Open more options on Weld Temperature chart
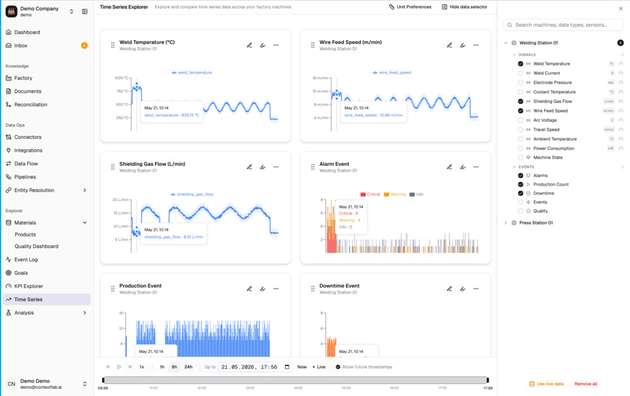Screen dimensions: 630x396 coord(276,45)
